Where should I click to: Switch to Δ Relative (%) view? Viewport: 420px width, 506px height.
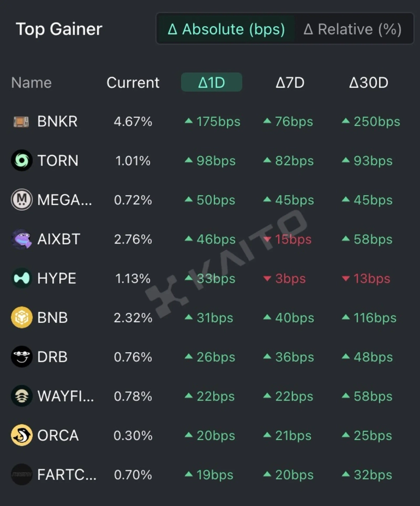tap(352, 29)
